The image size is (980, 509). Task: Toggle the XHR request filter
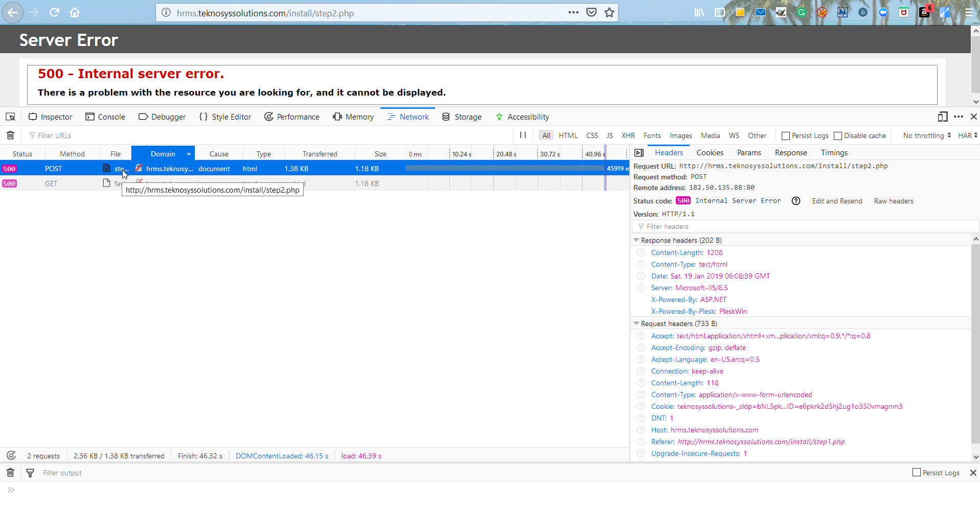click(x=628, y=135)
